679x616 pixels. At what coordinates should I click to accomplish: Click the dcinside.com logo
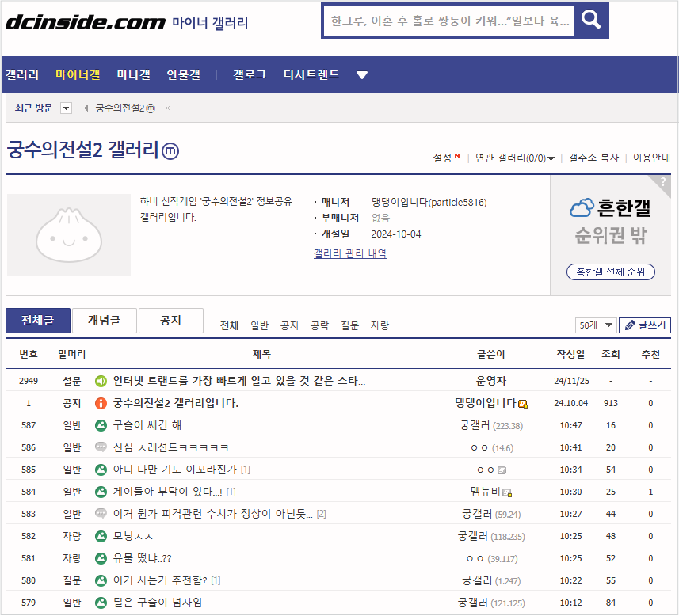[86, 21]
